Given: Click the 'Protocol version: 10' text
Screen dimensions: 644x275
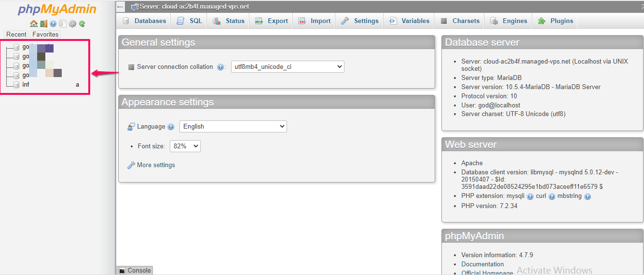Looking at the screenshot, I should [x=489, y=96].
